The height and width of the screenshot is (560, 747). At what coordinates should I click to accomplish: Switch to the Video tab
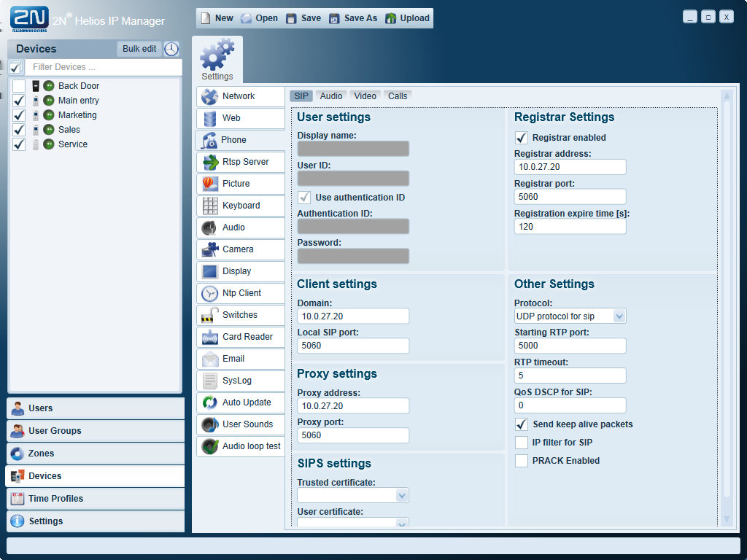coord(365,96)
